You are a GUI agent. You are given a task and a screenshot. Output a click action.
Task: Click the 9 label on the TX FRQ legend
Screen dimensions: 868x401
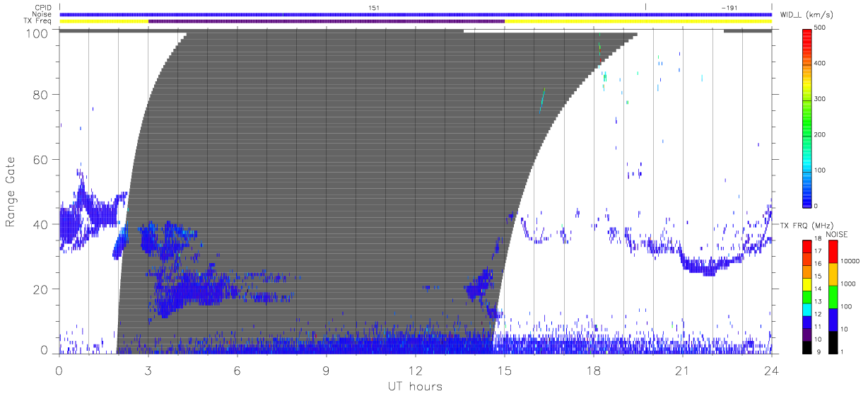(818, 352)
